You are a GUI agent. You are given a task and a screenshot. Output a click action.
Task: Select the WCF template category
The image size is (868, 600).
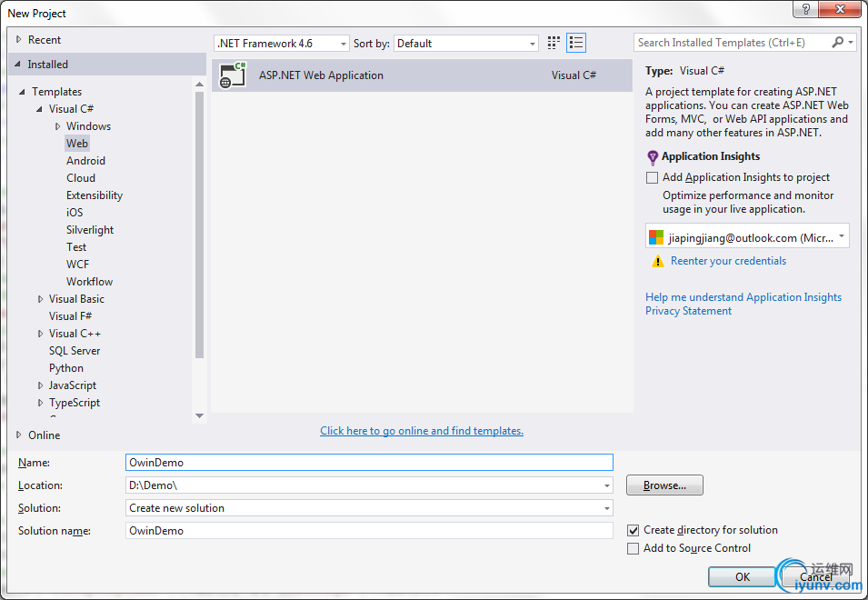click(77, 264)
